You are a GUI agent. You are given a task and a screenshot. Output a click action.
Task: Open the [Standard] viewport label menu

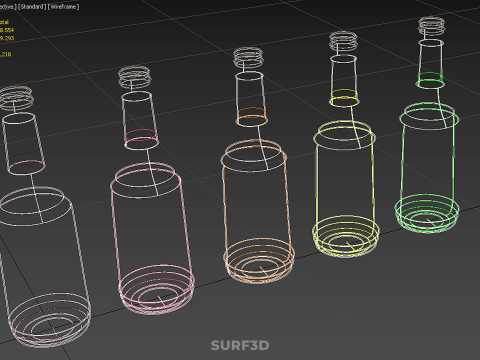point(32,6)
